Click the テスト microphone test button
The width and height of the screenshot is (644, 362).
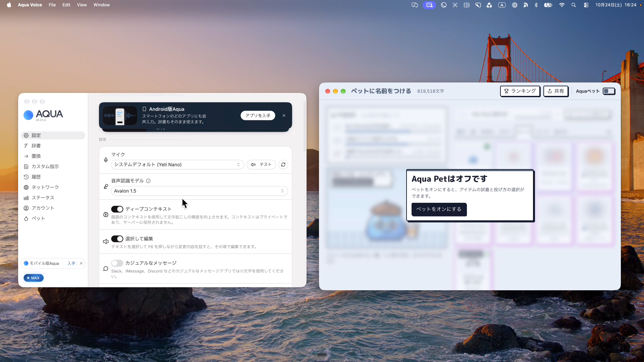pos(261,165)
